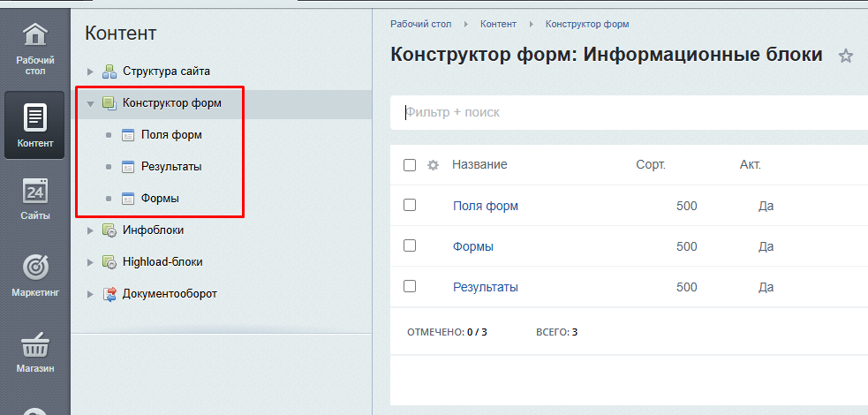The image size is (868, 415).
Task: Collapse the Конструктор форм tree node
Action: coord(90,104)
